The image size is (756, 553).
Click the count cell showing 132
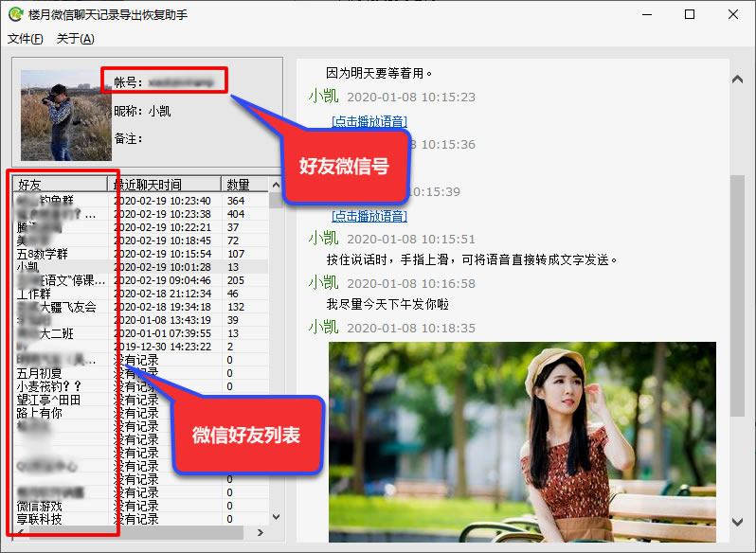(x=236, y=307)
